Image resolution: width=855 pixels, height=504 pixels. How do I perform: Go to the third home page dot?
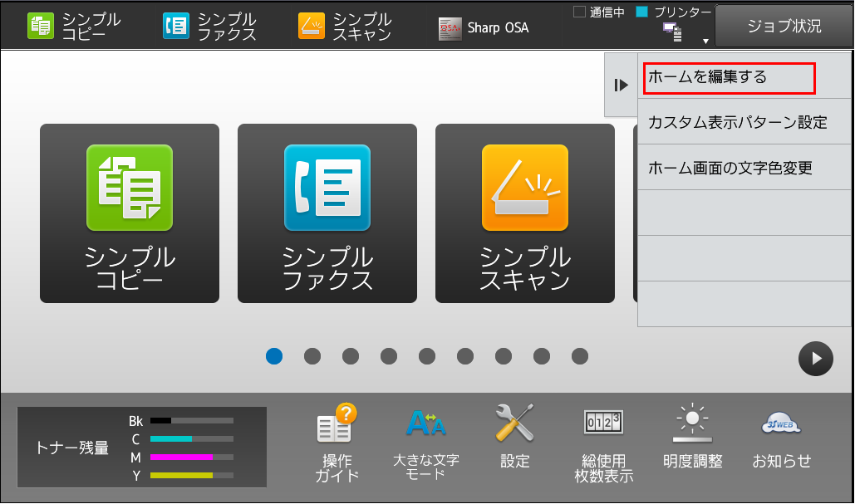click(351, 356)
